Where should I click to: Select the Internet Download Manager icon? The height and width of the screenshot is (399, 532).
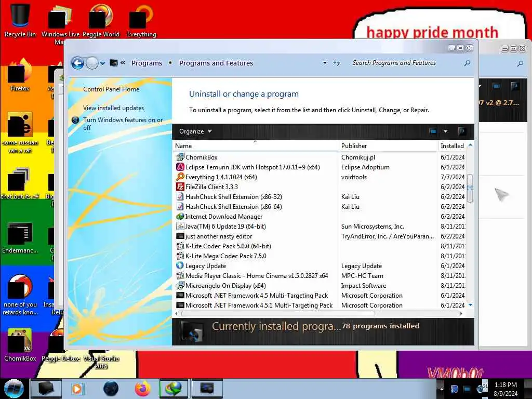point(180,217)
